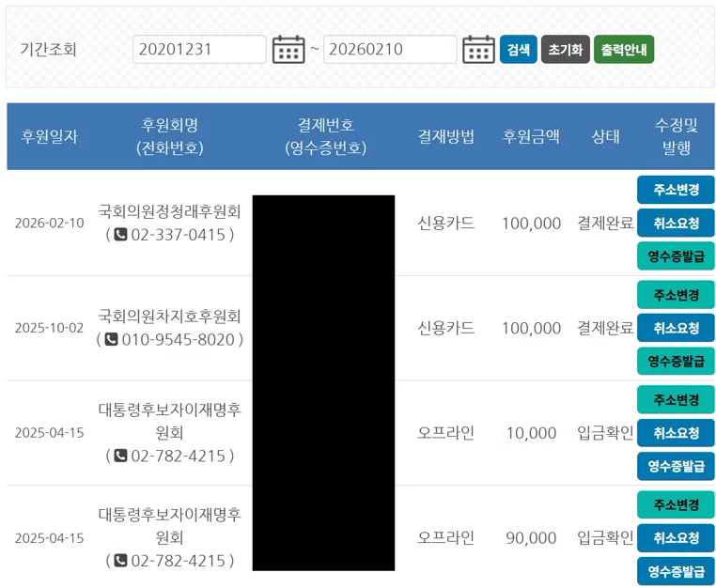This screenshot has width=716, height=588.
Task: Click 주소변경 for the 2026-02-10 donation
Action: (676, 190)
